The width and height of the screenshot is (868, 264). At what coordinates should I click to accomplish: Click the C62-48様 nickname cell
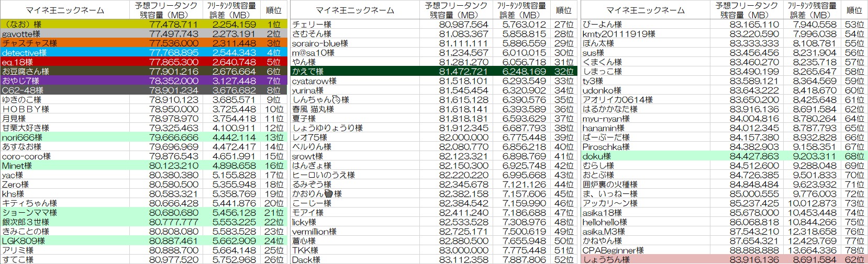65,90
